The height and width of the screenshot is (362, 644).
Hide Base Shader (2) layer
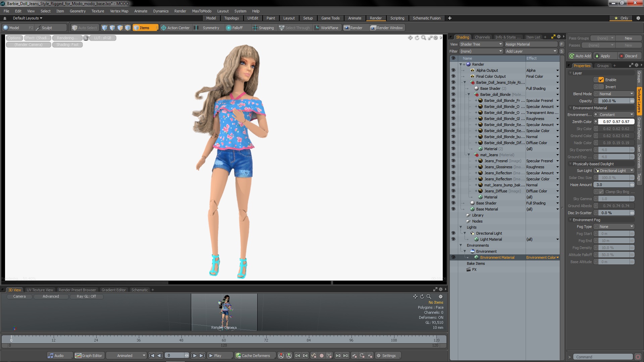click(453, 88)
